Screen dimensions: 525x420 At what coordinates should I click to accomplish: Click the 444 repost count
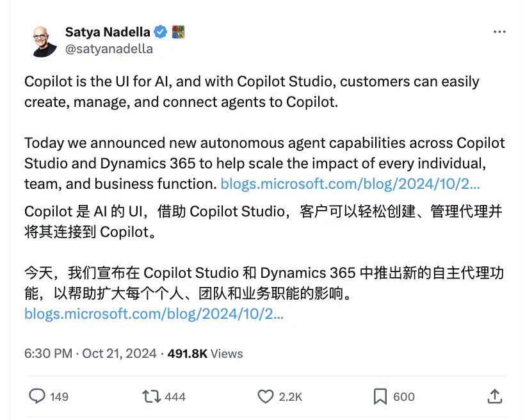[x=175, y=397]
